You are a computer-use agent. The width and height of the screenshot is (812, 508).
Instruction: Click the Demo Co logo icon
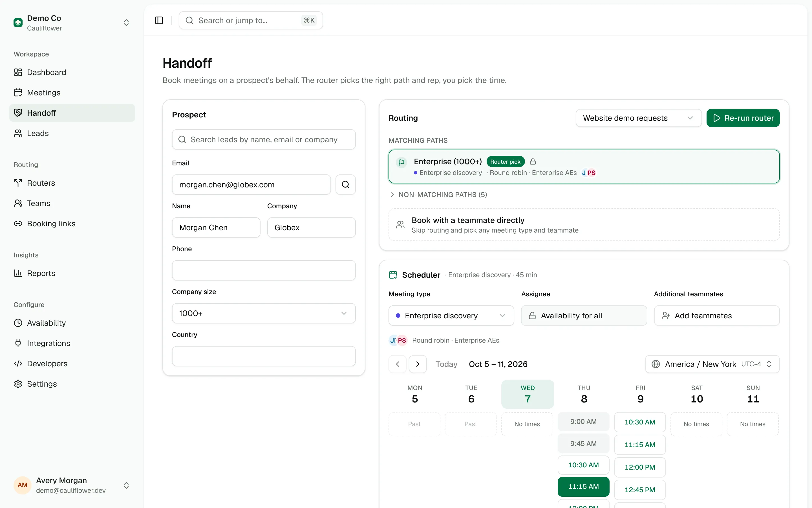(x=18, y=23)
